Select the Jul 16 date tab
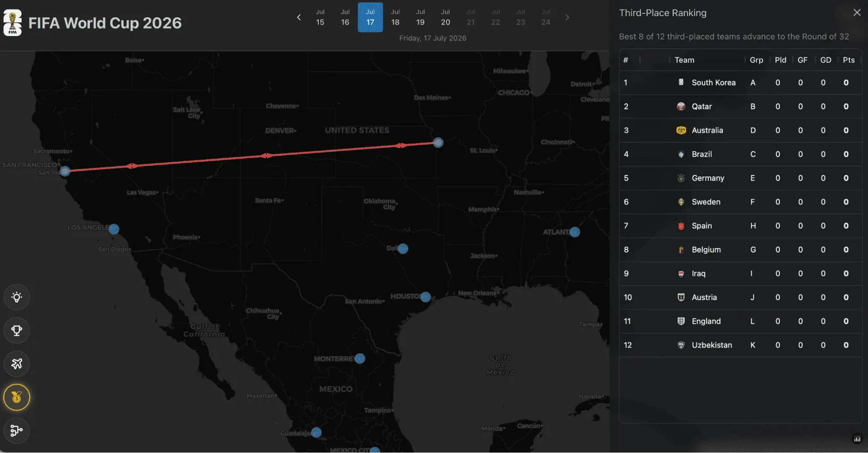This screenshot has height=453, width=868. 345,17
